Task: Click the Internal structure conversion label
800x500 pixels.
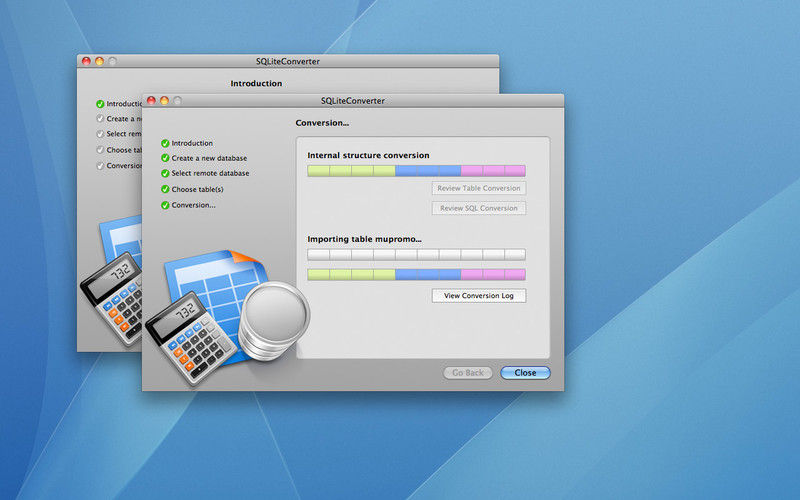Action: (x=368, y=155)
